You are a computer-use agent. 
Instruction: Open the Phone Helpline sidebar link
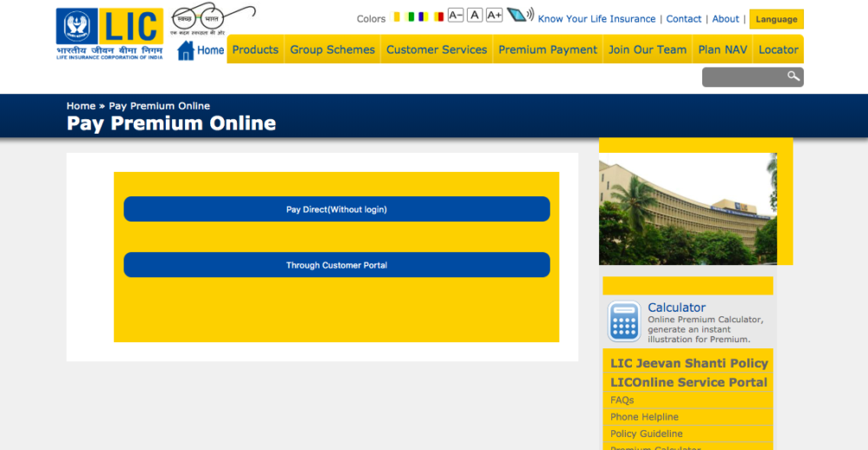coord(644,417)
